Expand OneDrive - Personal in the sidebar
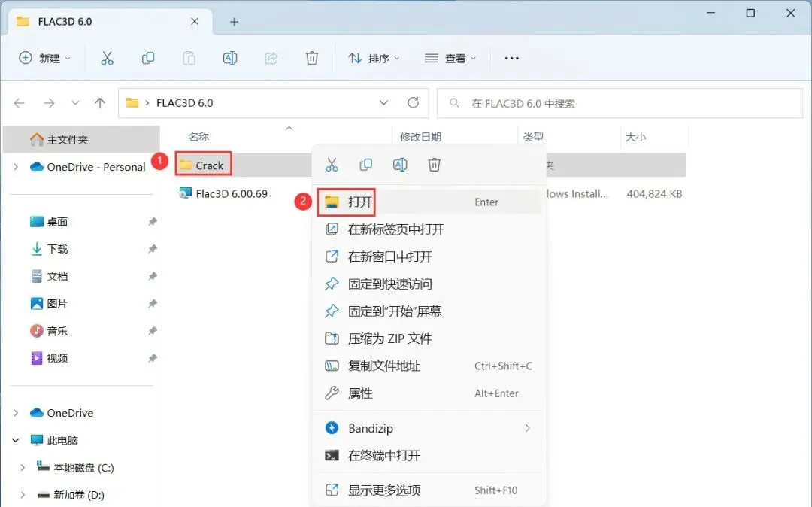 [16, 167]
